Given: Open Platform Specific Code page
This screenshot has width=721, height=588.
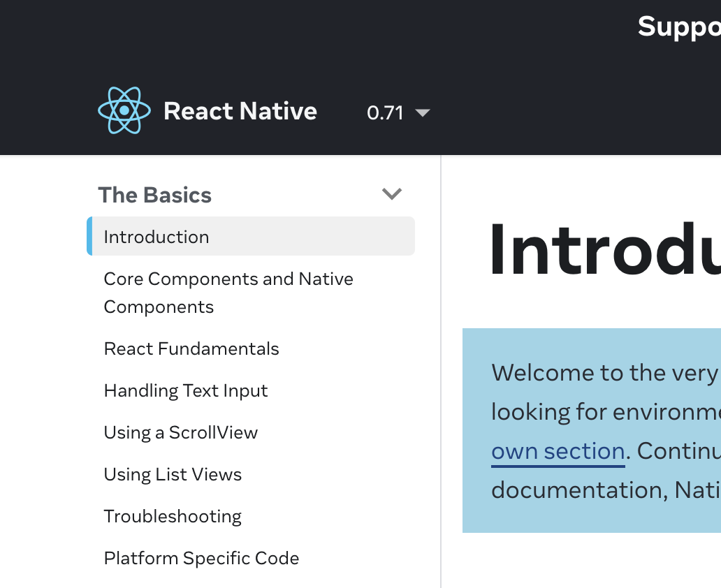Looking at the screenshot, I should tap(201, 558).
